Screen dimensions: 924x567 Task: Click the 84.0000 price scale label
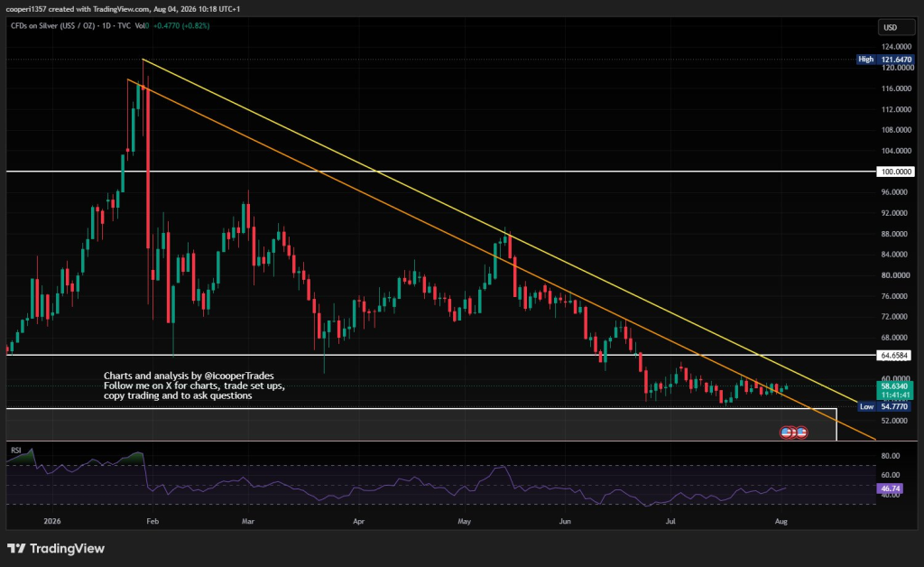[896, 255]
